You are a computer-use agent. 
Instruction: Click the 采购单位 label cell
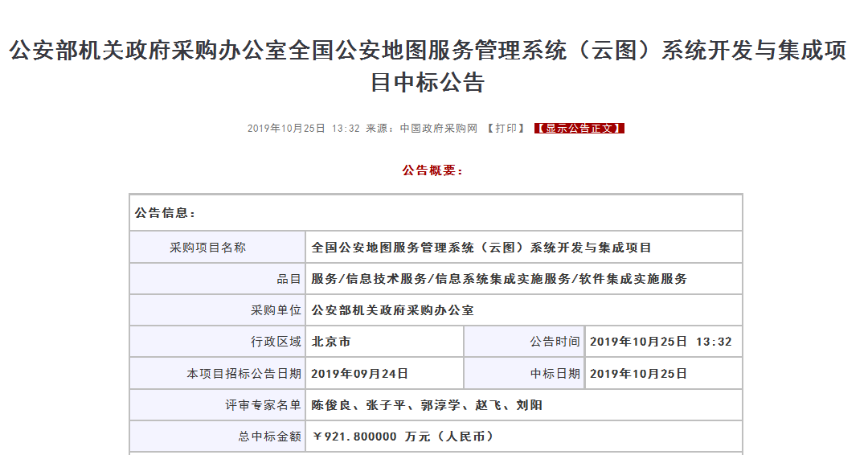pyautogui.click(x=218, y=310)
